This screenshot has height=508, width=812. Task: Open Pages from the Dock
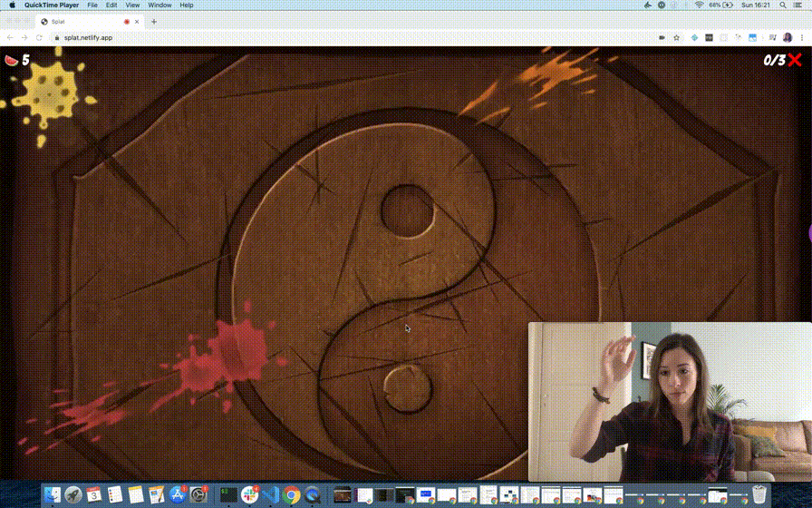coord(157,494)
